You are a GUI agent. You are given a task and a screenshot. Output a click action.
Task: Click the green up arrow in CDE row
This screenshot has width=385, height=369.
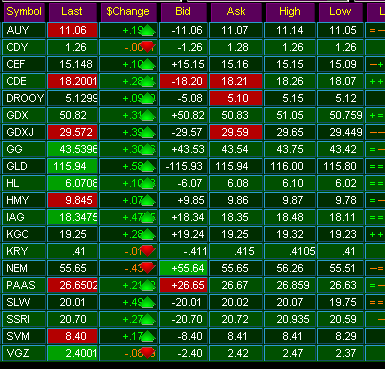point(148,81)
